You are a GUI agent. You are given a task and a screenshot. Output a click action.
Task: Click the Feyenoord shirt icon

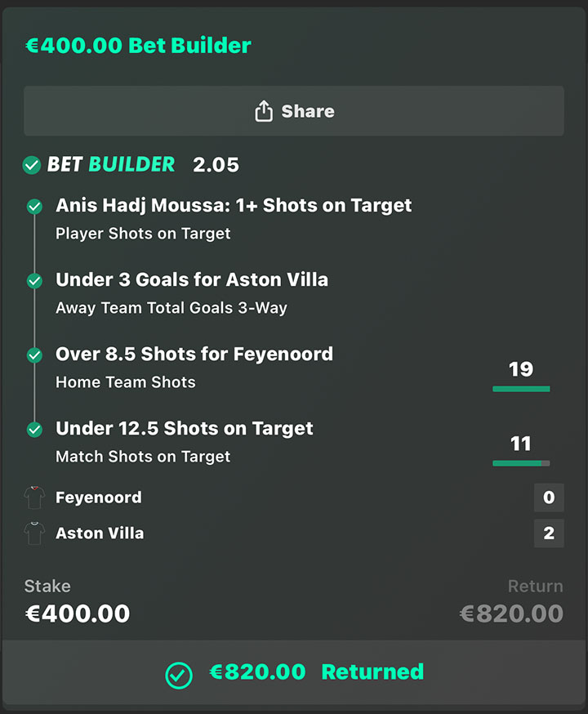[34, 498]
